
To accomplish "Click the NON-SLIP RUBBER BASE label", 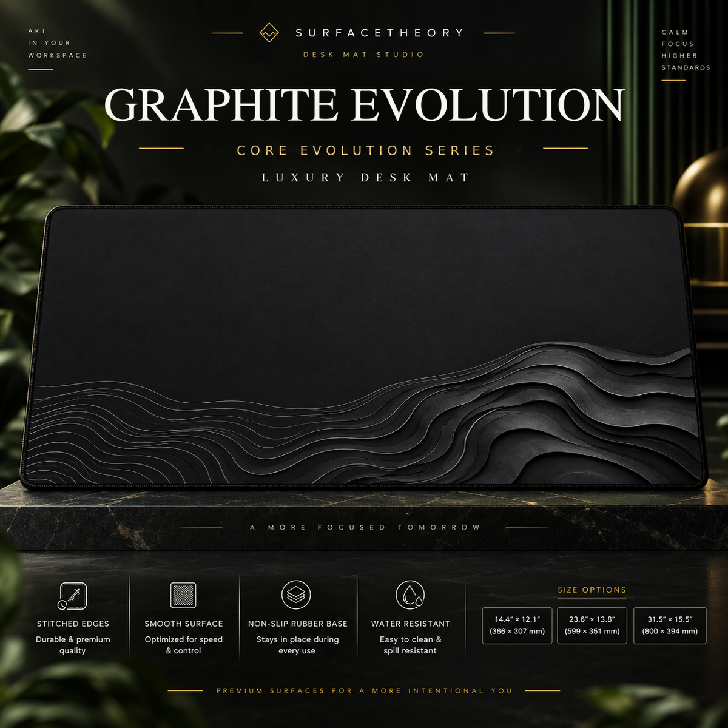I will coord(298,624).
